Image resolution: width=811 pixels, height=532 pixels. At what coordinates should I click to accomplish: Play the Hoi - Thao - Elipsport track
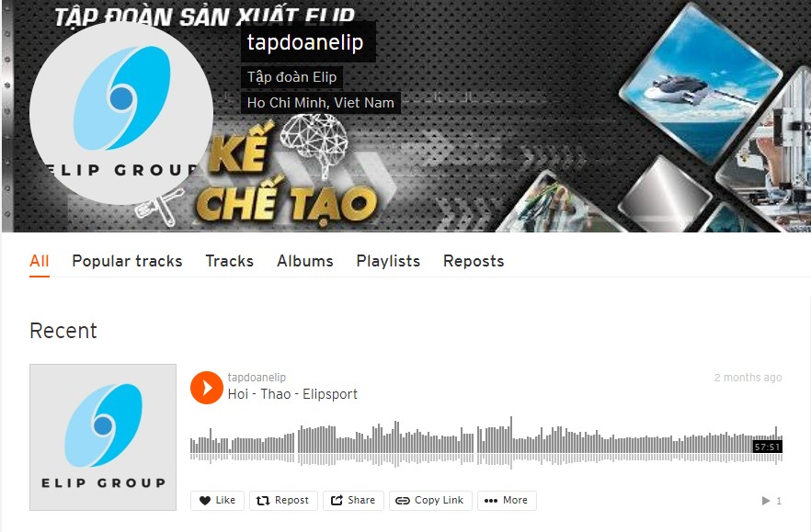point(206,387)
